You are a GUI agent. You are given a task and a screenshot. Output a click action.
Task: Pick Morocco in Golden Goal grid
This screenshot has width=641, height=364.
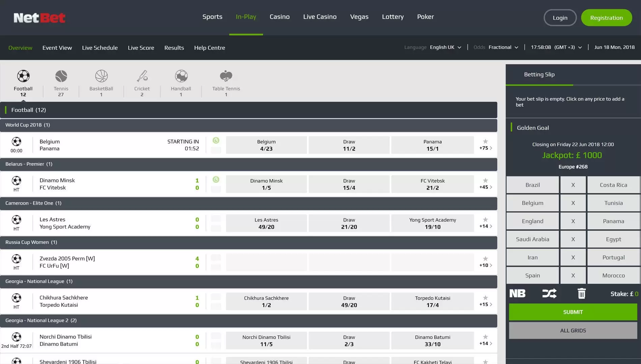(x=613, y=275)
